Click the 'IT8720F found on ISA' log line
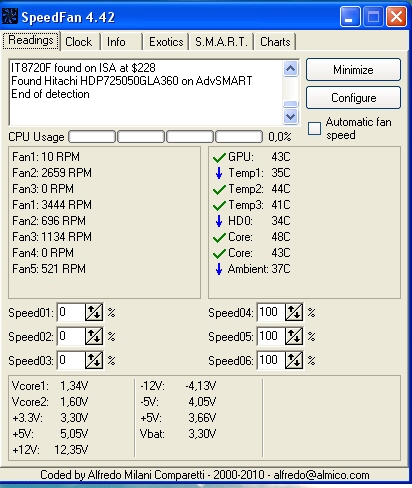Screen dimensions: 412x488 point(83,68)
